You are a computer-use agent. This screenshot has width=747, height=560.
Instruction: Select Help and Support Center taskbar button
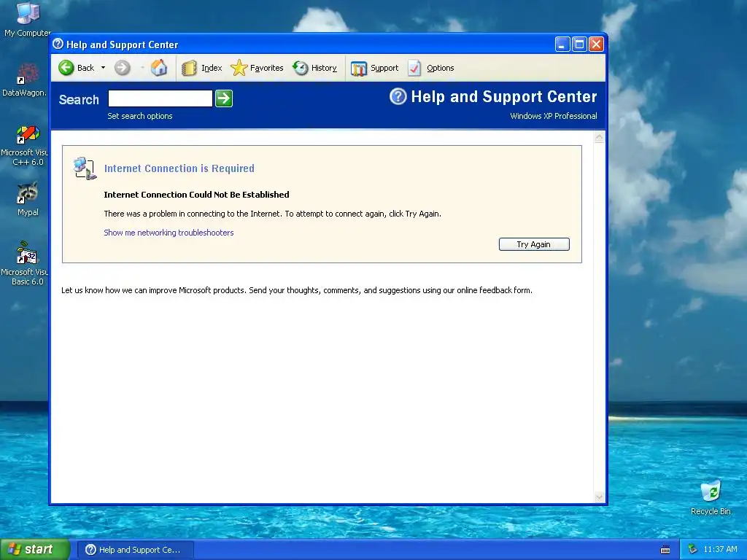[x=136, y=550]
